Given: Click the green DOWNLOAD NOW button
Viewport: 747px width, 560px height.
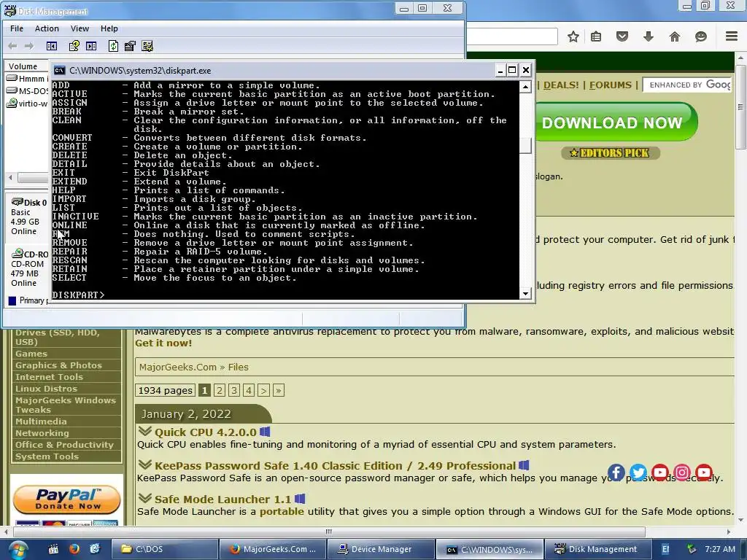Looking at the screenshot, I should coord(616,122).
